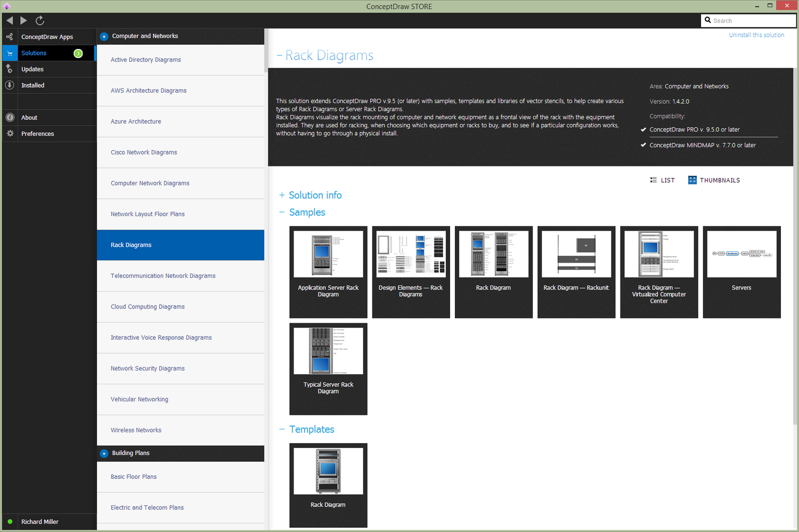Screen dimensions: 799x532
Task: Click the Solutions cart icon
Action: pyautogui.click(x=10, y=53)
